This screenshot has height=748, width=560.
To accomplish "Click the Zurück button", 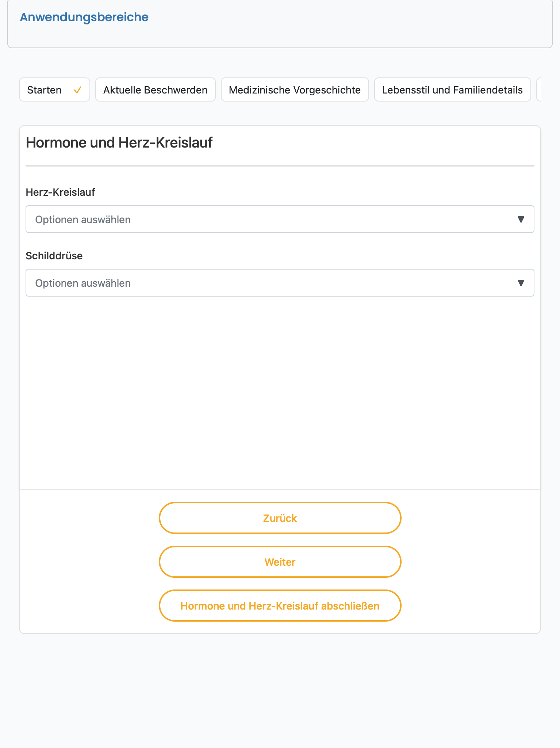I will [280, 518].
